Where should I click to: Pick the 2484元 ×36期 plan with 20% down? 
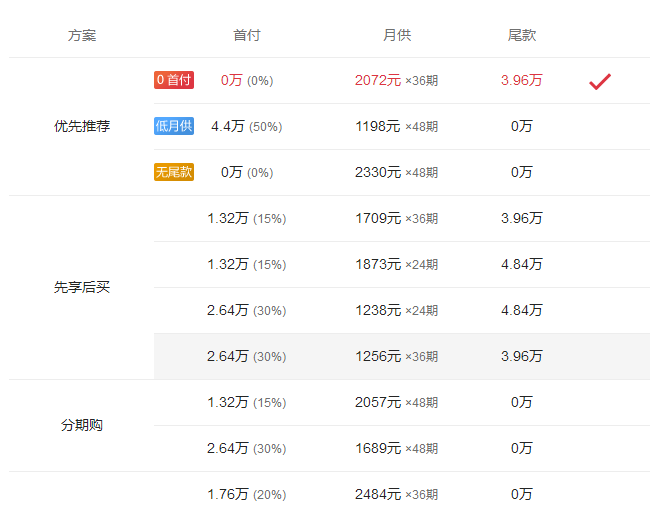[x=396, y=495]
